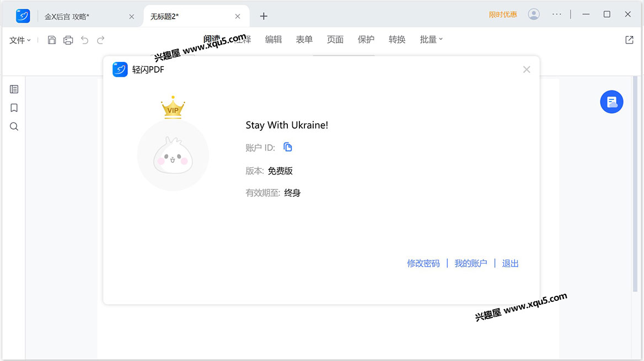The image size is (644, 361).
Task: Undo the last action
Action: [x=84, y=40]
